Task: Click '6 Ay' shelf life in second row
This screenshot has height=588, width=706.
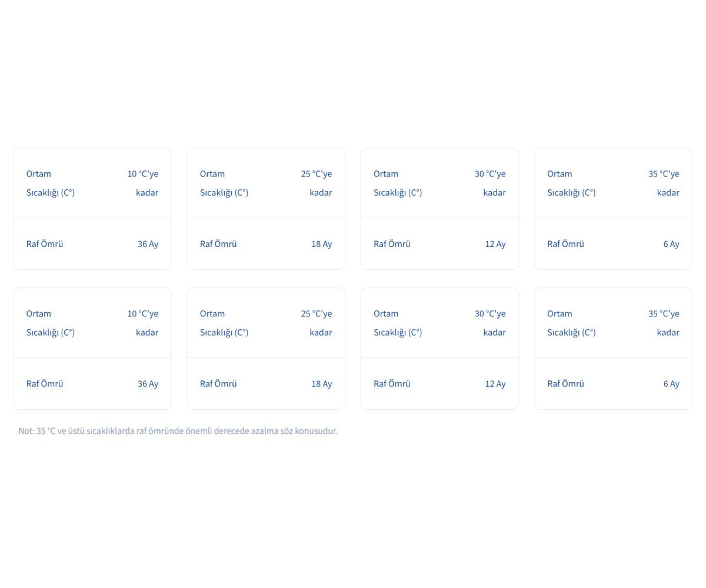Action: pyautogui.click(x=671, y=384)
